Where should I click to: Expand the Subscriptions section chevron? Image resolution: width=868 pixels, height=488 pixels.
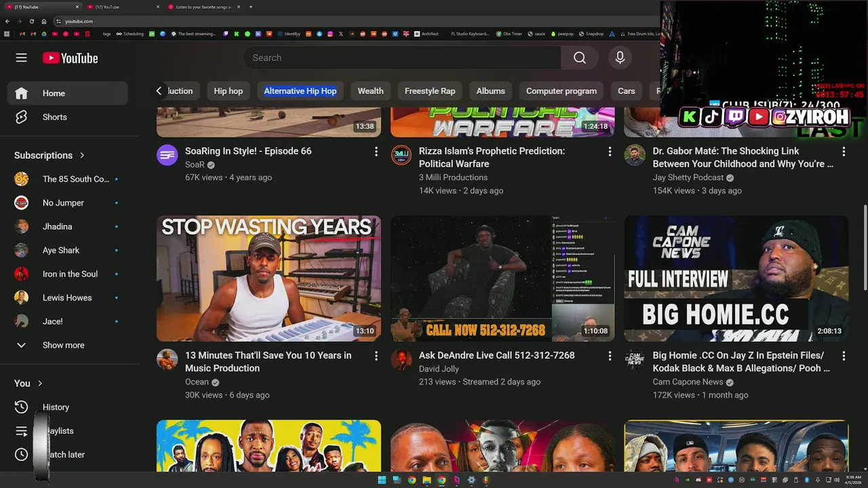tap(82, 155)
